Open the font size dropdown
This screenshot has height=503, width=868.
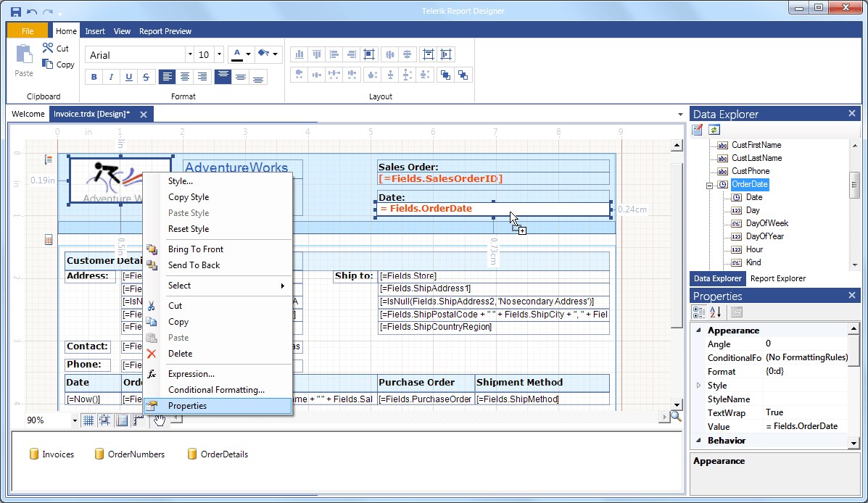point(219,55)
